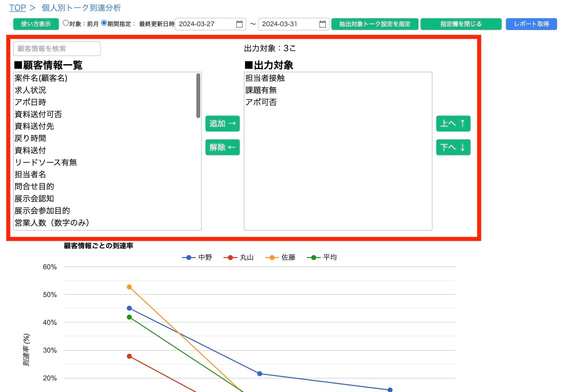Viewport: 575px width, 392px height.
Task: Open the start date calendar picker icon
Action: (239, 24)
